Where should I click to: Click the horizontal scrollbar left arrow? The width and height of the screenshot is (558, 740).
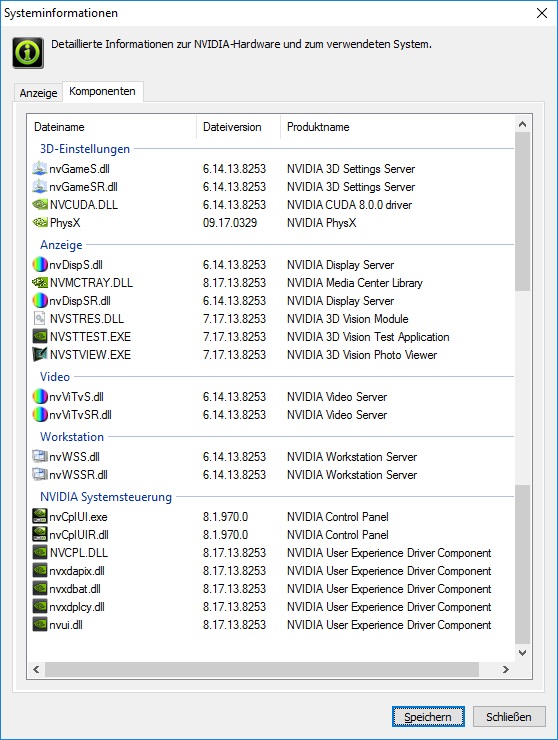pyautogui.click(x=36, y=669)
